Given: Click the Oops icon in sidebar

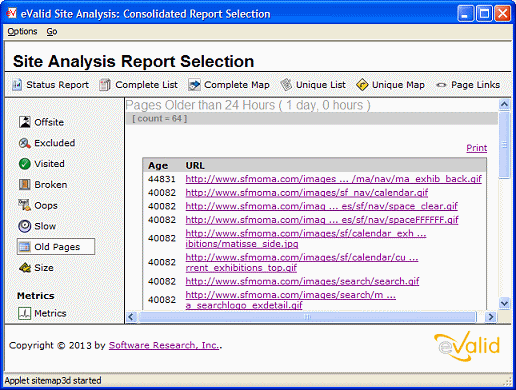Looking at the screenshot, I should [25, 205].
